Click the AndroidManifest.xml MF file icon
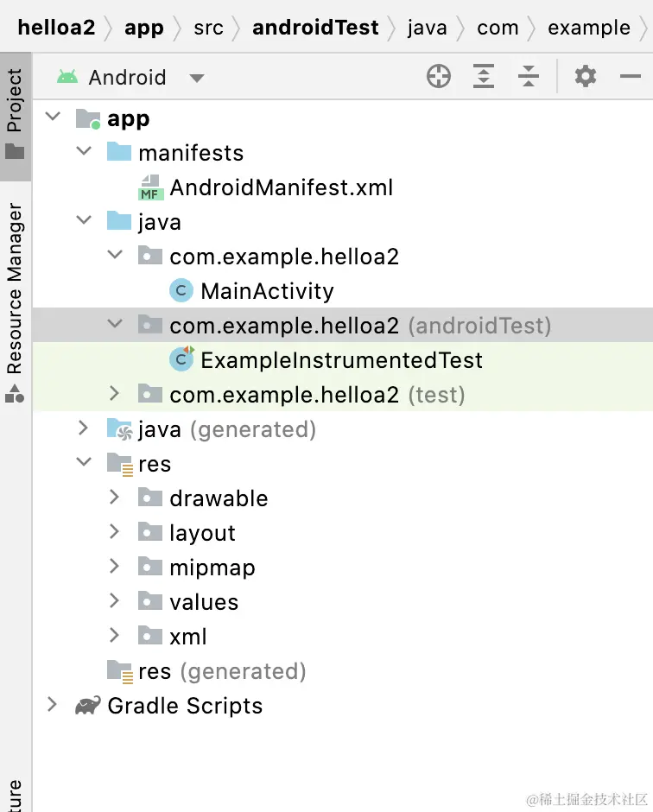The width and height of the screenshot is (653, 812). tap(150, 187)
